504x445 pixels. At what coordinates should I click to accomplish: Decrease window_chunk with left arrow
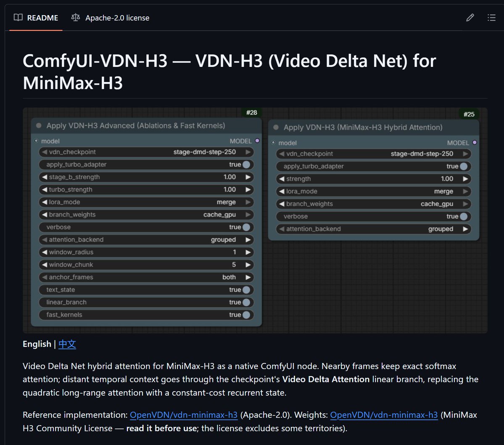[45, 265]
